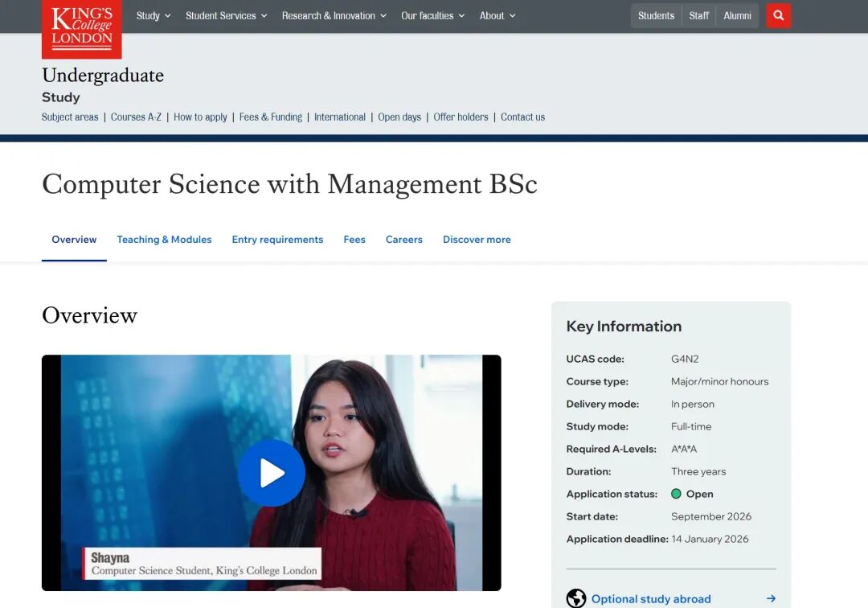Click the Undergraduate heading
The height and width of the screenshot is (608, 868).
pyautogui.click(x=103, y=76)
